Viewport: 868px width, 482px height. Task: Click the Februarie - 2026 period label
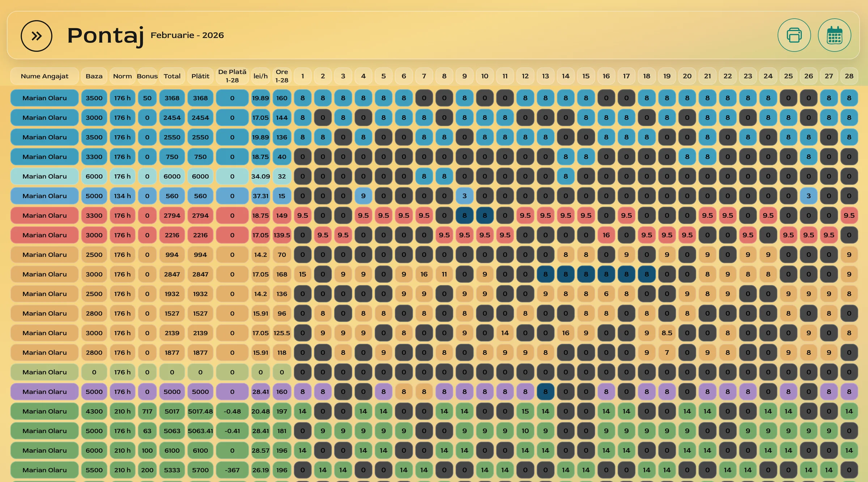point(187,35)
